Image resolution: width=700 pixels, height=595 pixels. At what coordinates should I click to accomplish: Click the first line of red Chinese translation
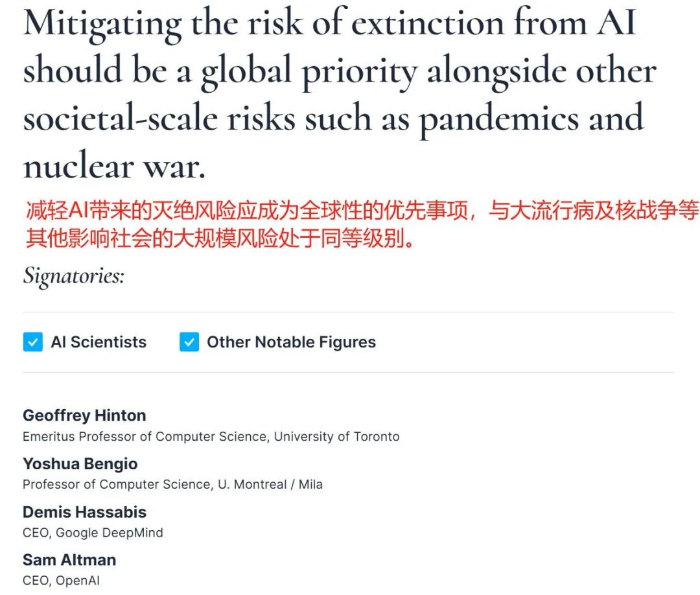(x=362, y=212)
